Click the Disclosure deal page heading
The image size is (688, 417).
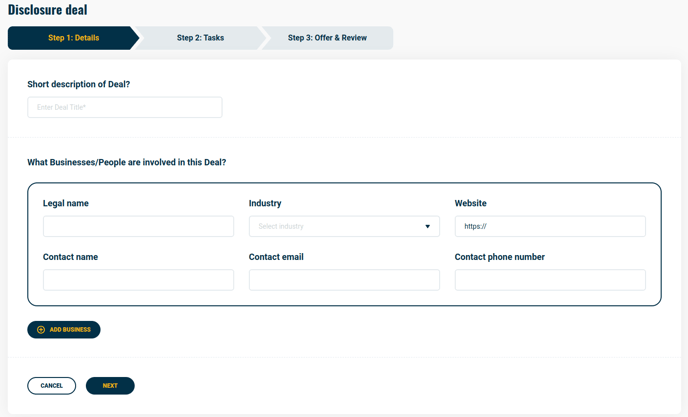coord(47,10)
